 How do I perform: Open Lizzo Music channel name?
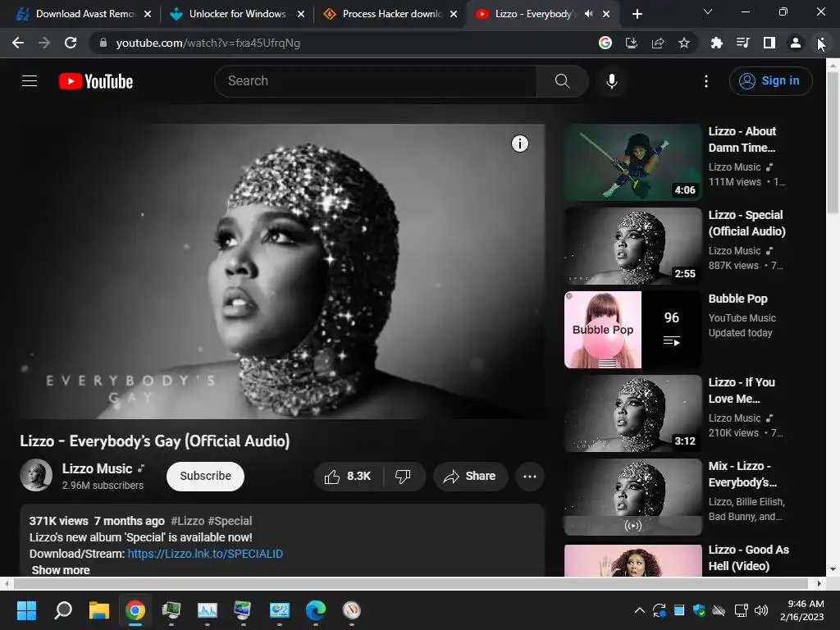(97, 468)
